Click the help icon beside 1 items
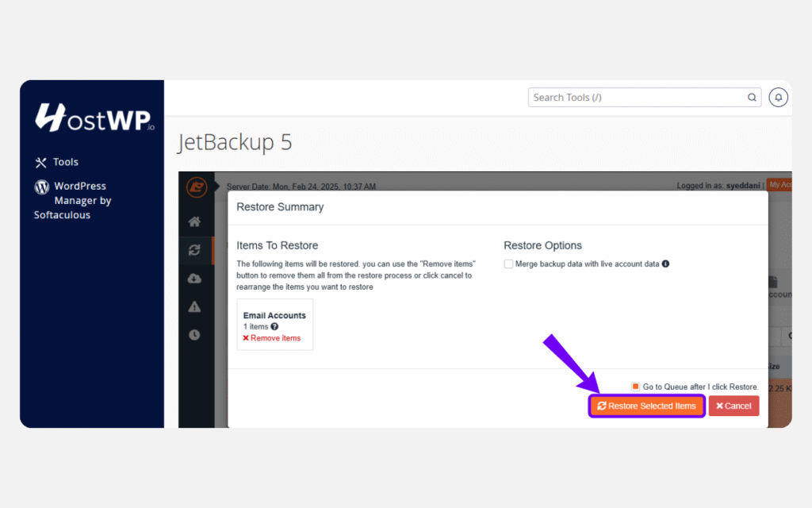The height and width of the screenshot is (508, 812). point(274,326)
